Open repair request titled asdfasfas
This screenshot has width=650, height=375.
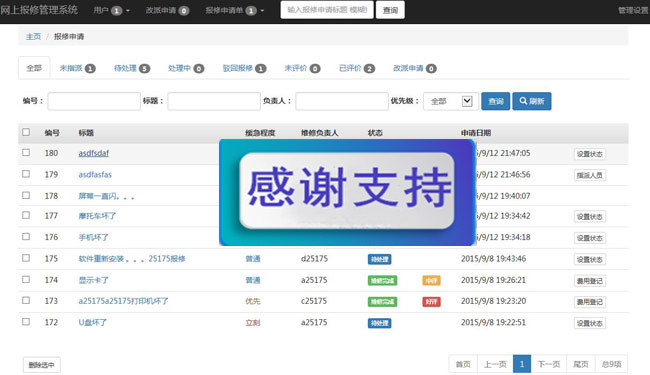pyautogui.click(x=95, y=174)
